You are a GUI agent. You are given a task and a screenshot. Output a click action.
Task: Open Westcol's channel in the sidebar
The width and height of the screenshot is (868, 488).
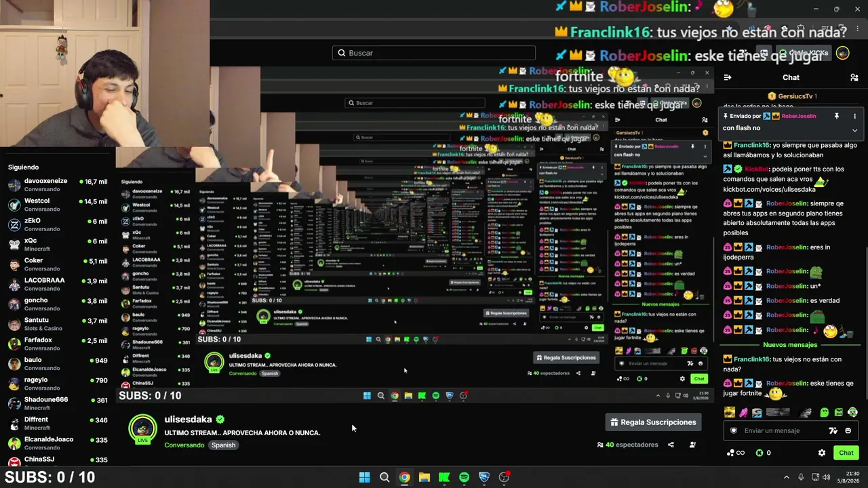coord(58,205)
